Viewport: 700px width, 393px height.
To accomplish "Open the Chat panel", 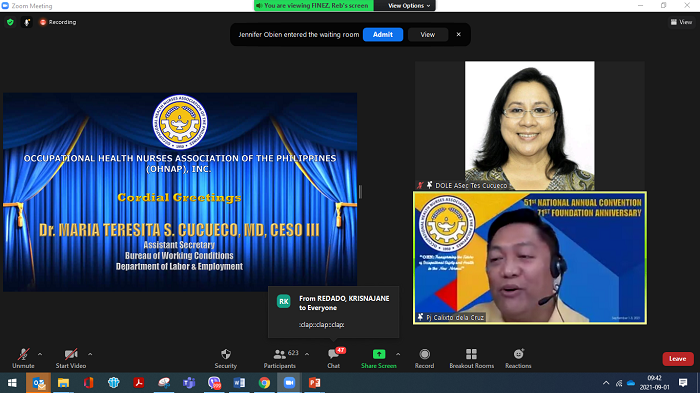I will (x=333, y=358).
